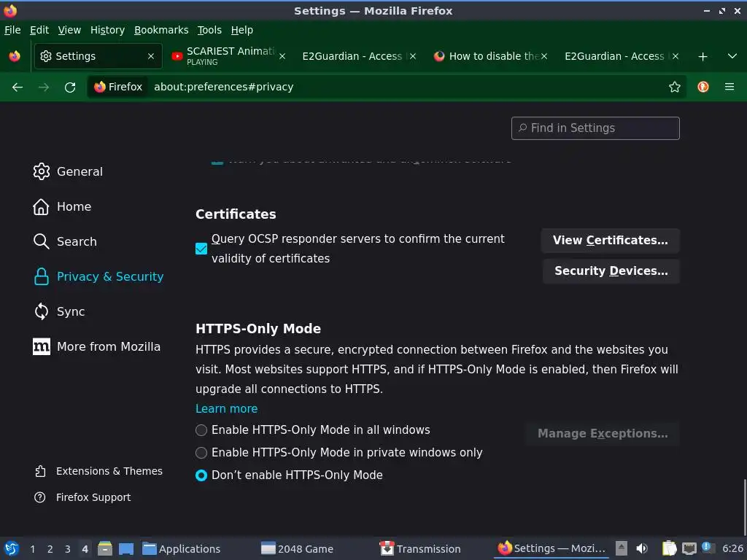Viewport: 747px width, 560px height.
Task: Open Applications in the taskbar
Action: tap(182, 549)
